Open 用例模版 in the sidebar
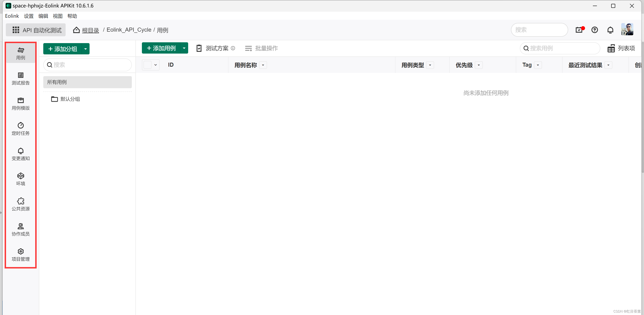The width and height of the screenshot is (644, 315). click(x=21, y=104)
